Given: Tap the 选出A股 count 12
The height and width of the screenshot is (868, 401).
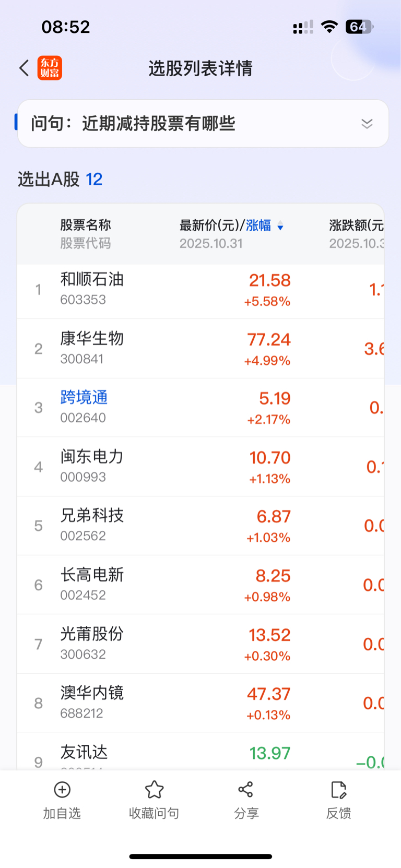Looking at the screenshot, I should click(x=94, y=180).
